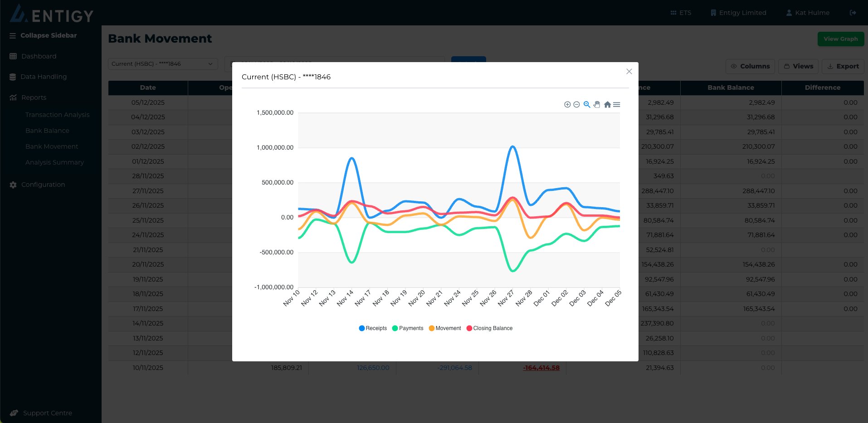
Task: Open the chart hamburger menu
Action: coord(616,104)
